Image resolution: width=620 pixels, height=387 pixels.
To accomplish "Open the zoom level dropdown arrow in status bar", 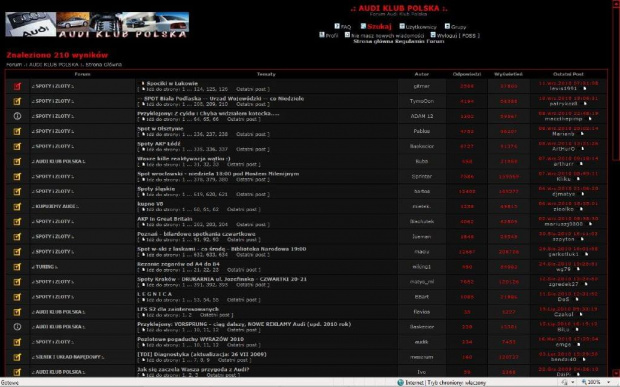I will (x=609, y=382).
